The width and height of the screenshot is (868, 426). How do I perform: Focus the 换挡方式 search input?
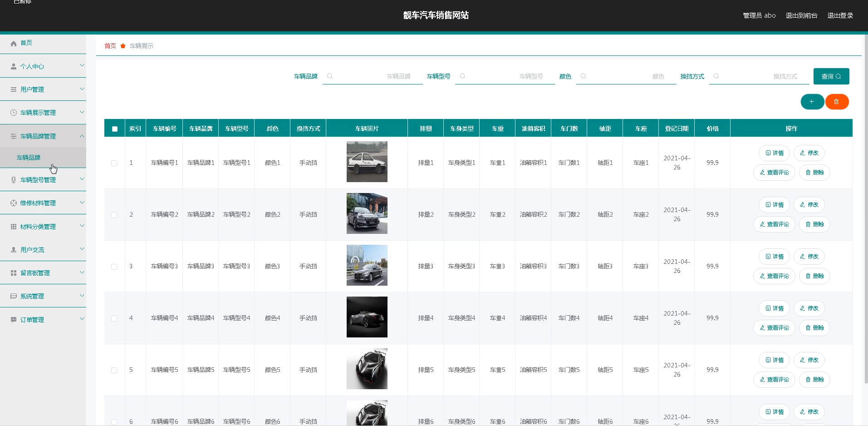(x=759, y=76)
